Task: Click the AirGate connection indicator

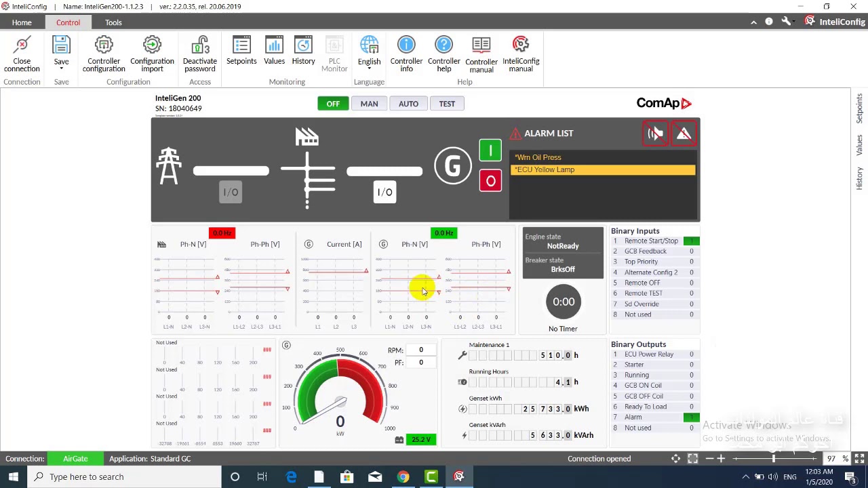Action: [x=75, y=459]
